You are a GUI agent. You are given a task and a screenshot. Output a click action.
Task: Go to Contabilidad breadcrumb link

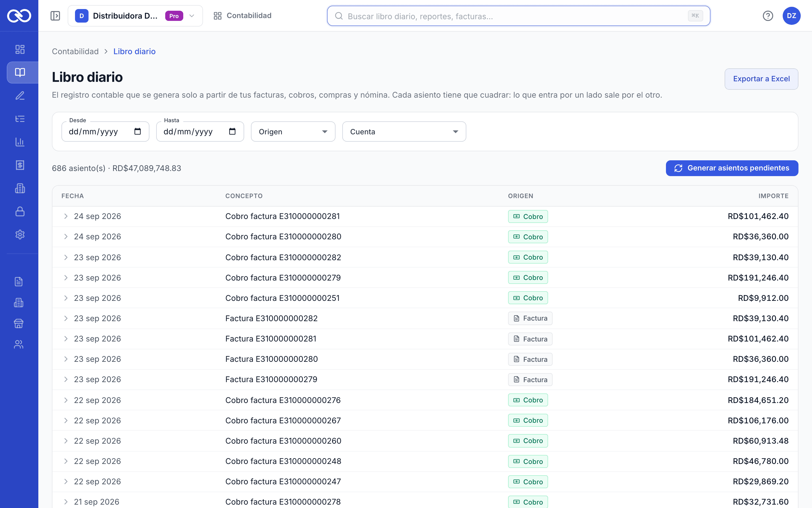75,51
